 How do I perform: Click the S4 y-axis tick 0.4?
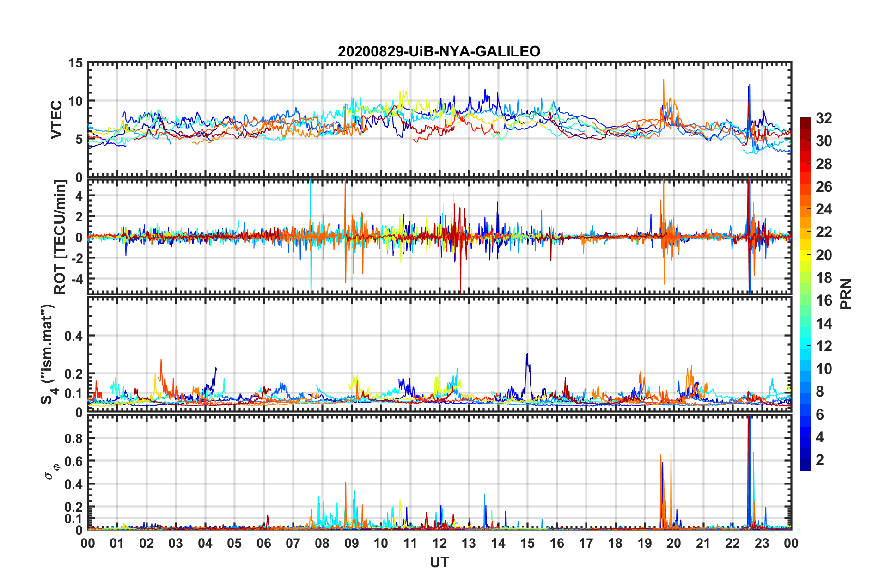pos(73,336)
